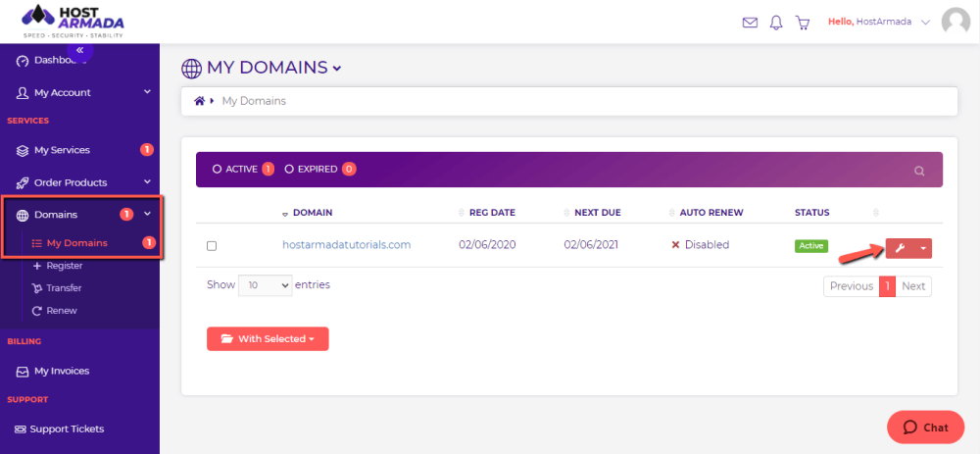The image size is (980, 454).
Task: Select the Active domains radio filter
Action: coord(217,169)
